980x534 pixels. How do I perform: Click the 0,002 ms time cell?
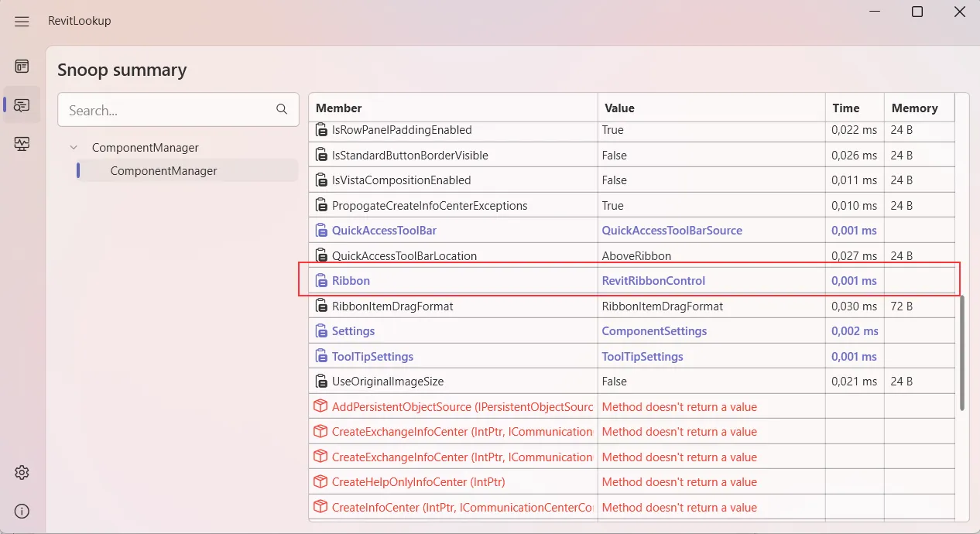click(x=855, y=331)
